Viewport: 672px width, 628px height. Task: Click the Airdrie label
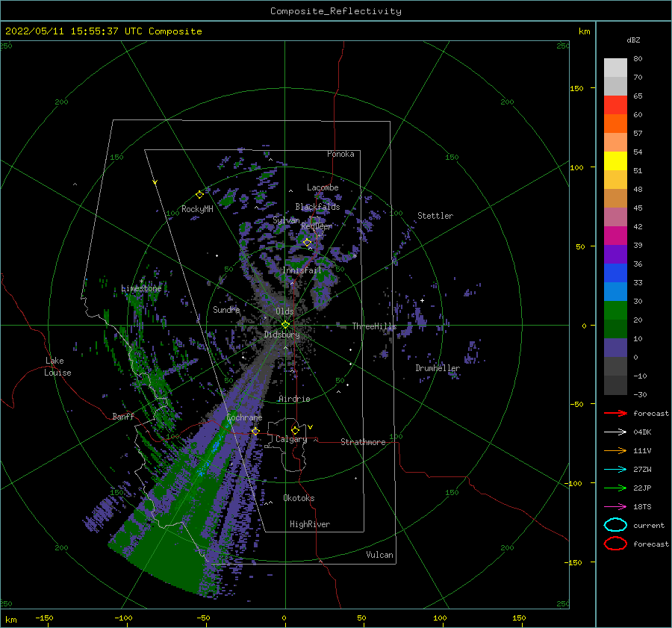(294, 399)
